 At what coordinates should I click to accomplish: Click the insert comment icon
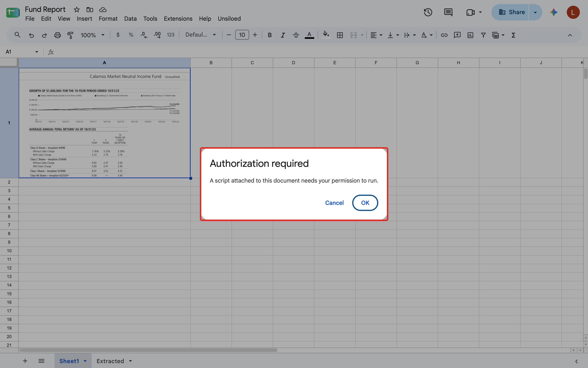click(x=457, y=35)
